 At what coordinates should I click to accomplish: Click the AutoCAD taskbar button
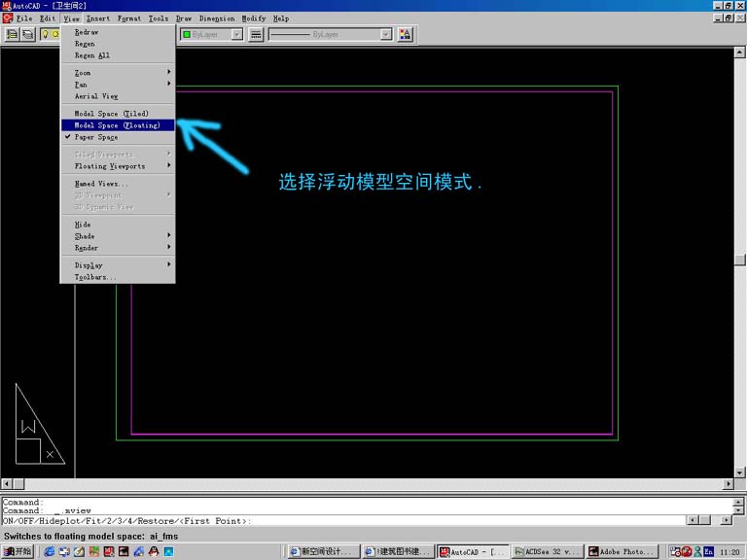pos(473,551)
